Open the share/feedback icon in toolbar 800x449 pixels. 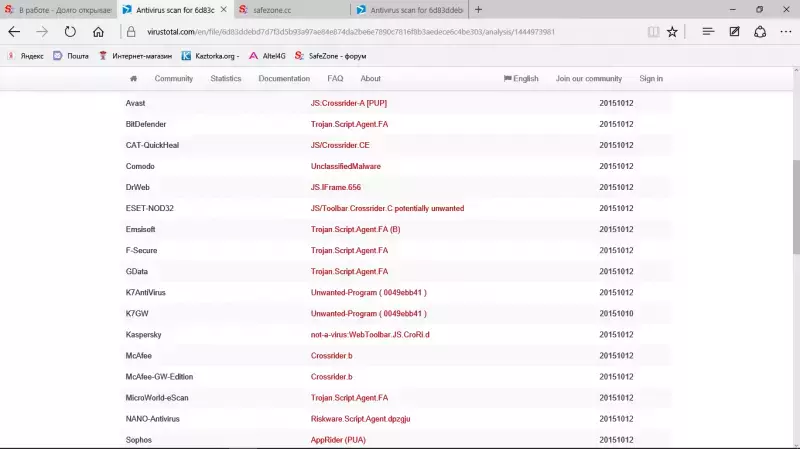(x=760, y=32)
